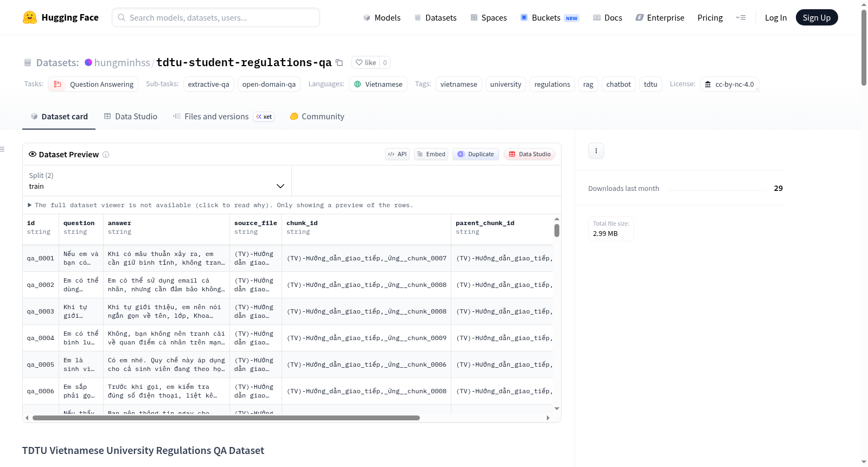Open Enterprise in the top navigation
This screenshot has height=467, width=868.
660,18
